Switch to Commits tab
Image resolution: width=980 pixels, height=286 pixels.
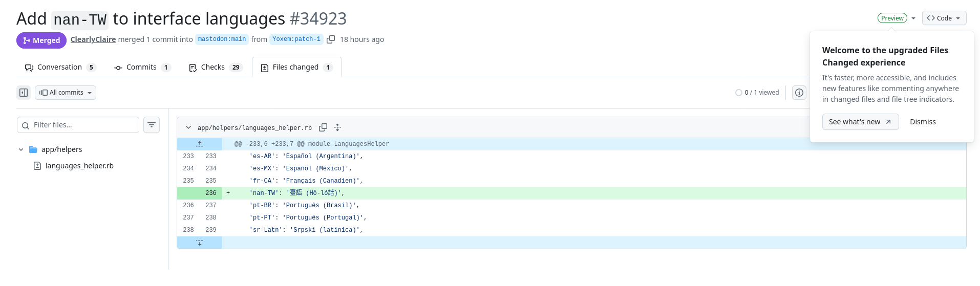tap(142, 67)
